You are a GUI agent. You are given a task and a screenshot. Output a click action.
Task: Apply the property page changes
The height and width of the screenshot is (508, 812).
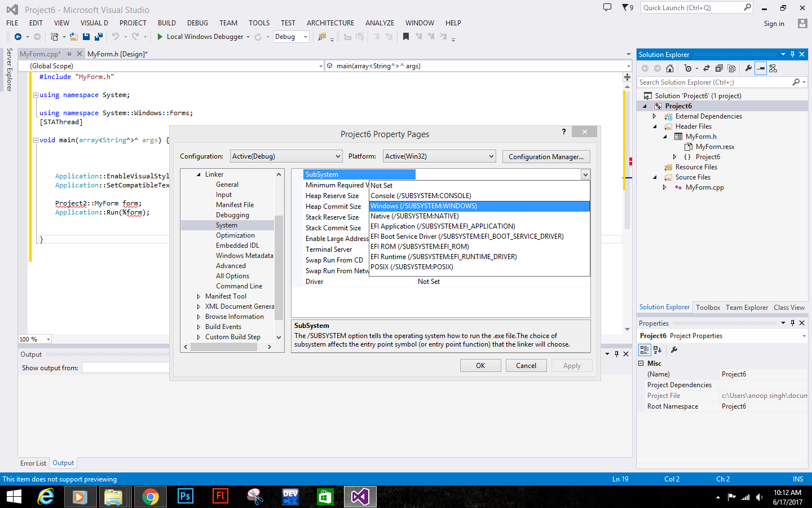pyautogui.click(x=572, y=365)
